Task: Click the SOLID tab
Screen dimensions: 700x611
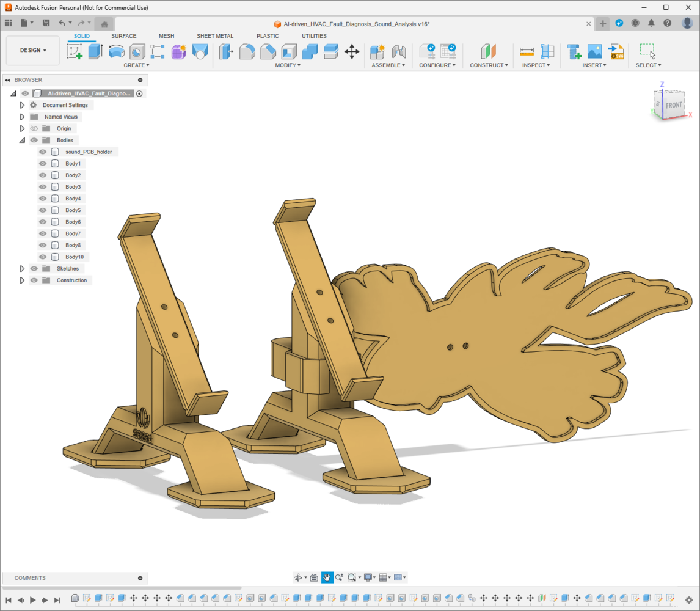Action: [x=82, y=36]
